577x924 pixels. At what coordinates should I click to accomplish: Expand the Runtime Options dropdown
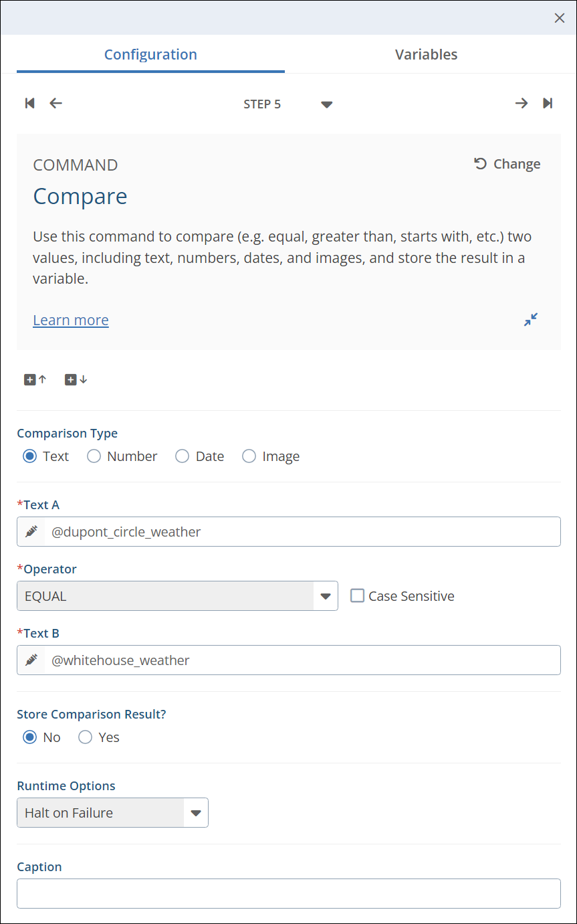195,813
